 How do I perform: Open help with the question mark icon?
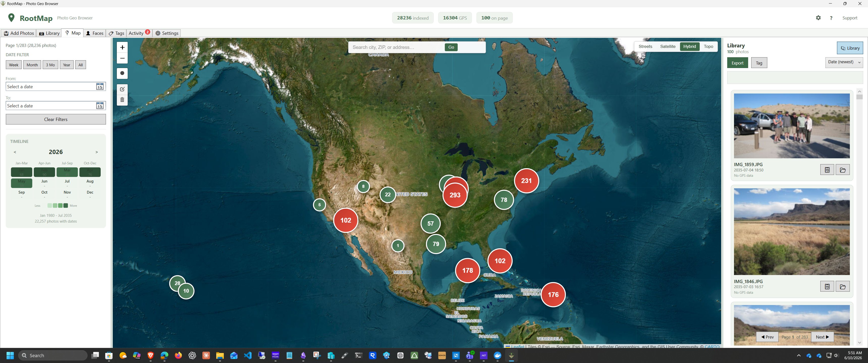tap(831, 18)
